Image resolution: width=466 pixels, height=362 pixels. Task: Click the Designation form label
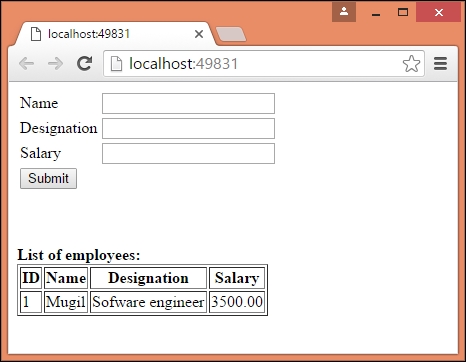click(x=59, y=128)
